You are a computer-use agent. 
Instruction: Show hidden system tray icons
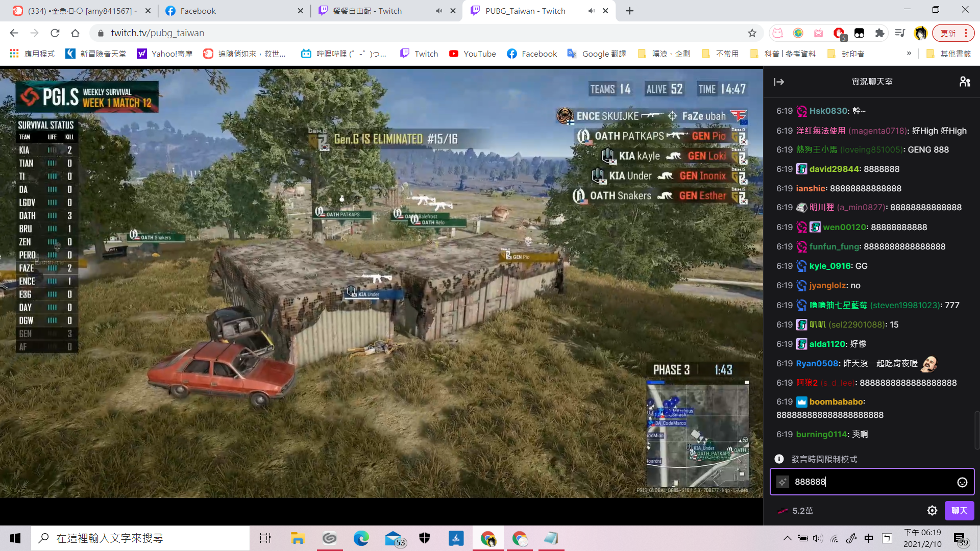point(787,538)
